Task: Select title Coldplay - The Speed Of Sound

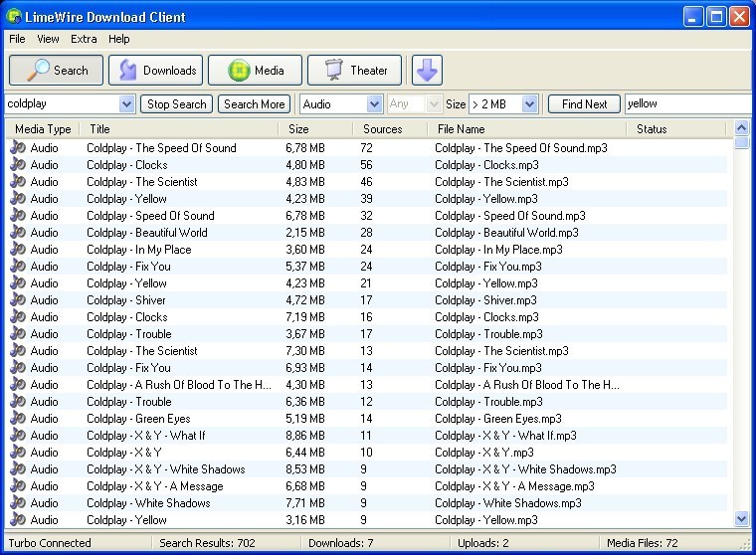Action: [161, 147]
